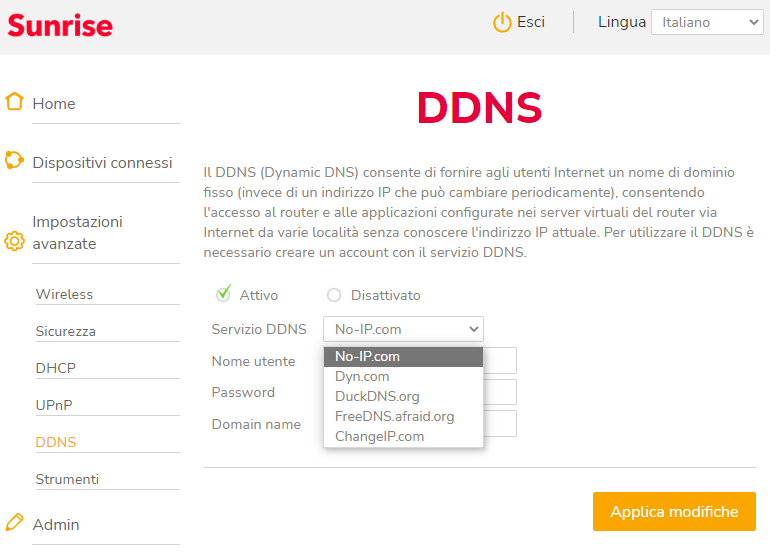Choose Dyn.com from the service list
770x558 pixels.
click(362, 376)
